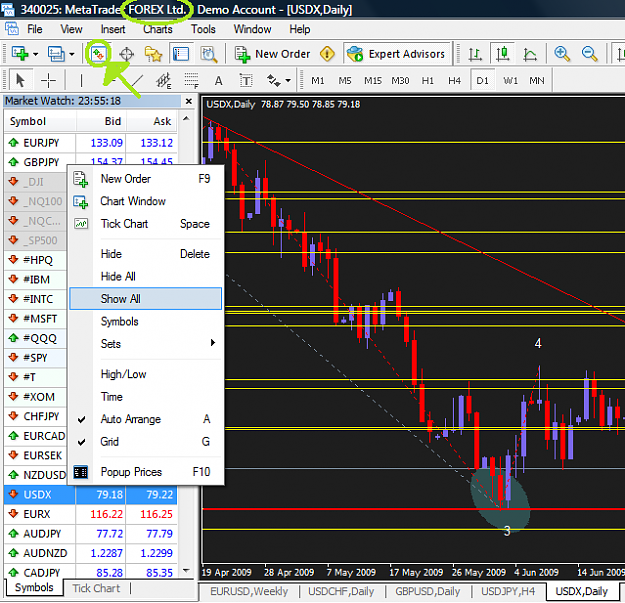Click the Profiles toolbar icon
Viewport: 625px width, 603px height.
[x=56, y=54]
